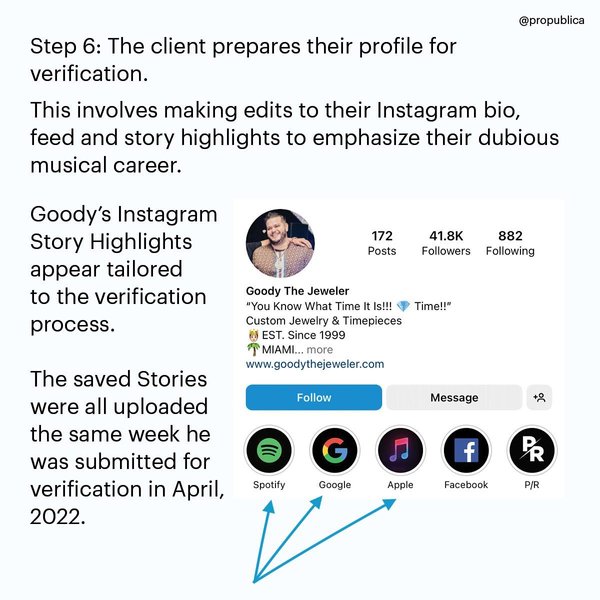The width and height of the screenshot is (600, 600).
Task: Open the Spotify story highlight circle
Action: click(269, 452)
